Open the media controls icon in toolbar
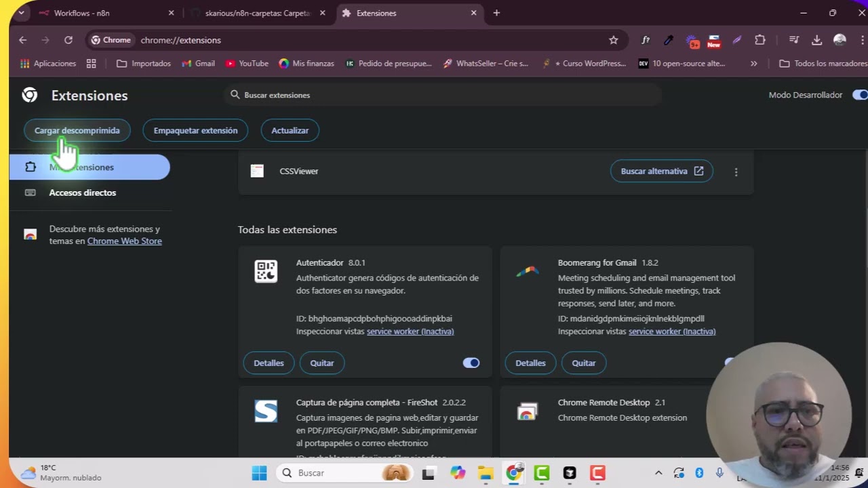Viewport: 868px width, 488px height. click(x=794, y=40)
